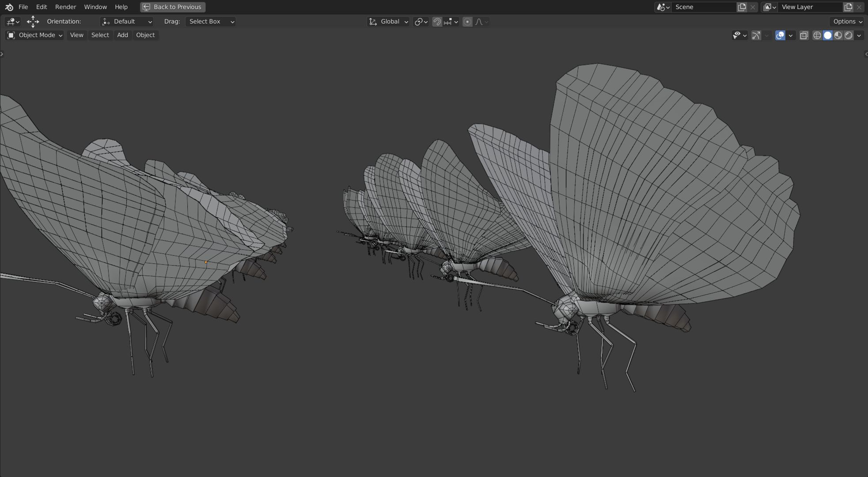Screen dimensions: 868x477
Task: Toggle viewport gizmo display
Action: tap(756, 35)
